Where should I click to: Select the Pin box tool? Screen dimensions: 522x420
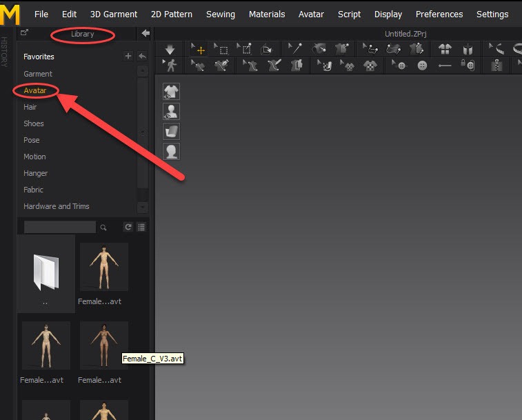[244, 49]
